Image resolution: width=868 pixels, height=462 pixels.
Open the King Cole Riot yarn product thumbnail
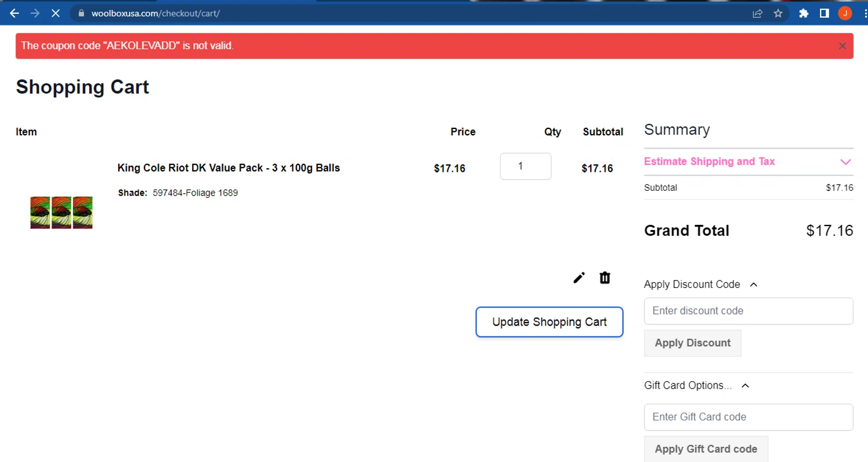[x=61, y=212]
